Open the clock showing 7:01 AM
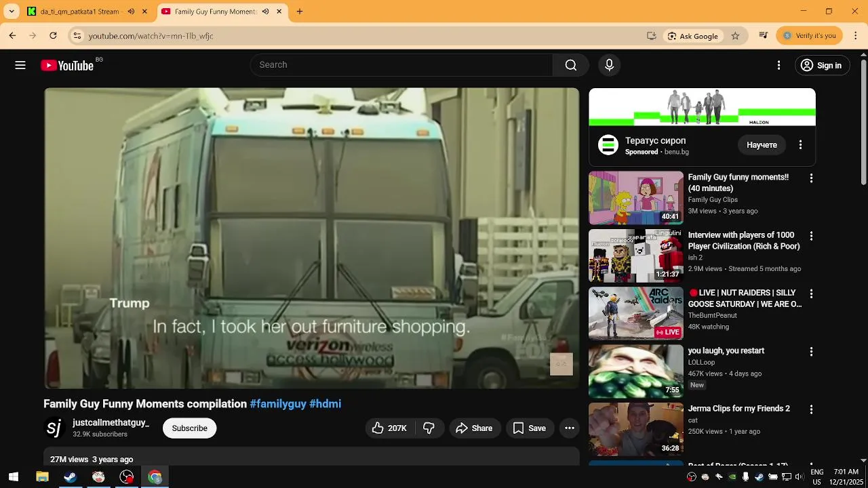This screenshot has height=488, width=868. coord(846,477)
